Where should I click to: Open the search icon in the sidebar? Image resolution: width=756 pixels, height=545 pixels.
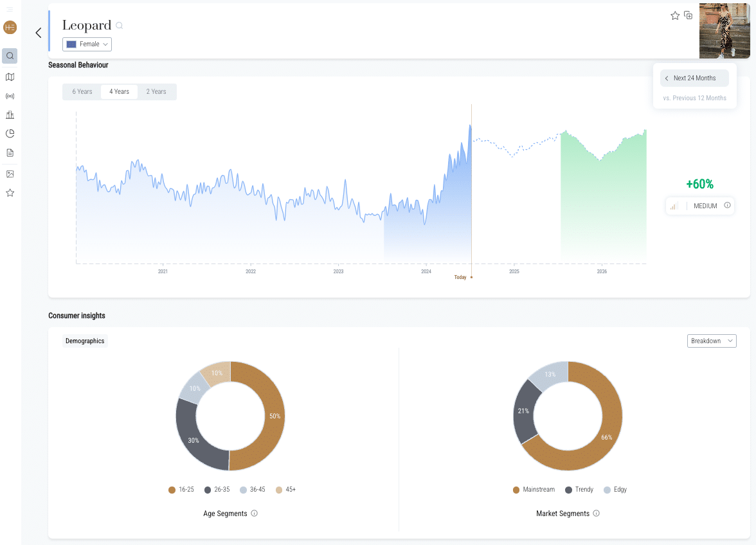(10, 56)
